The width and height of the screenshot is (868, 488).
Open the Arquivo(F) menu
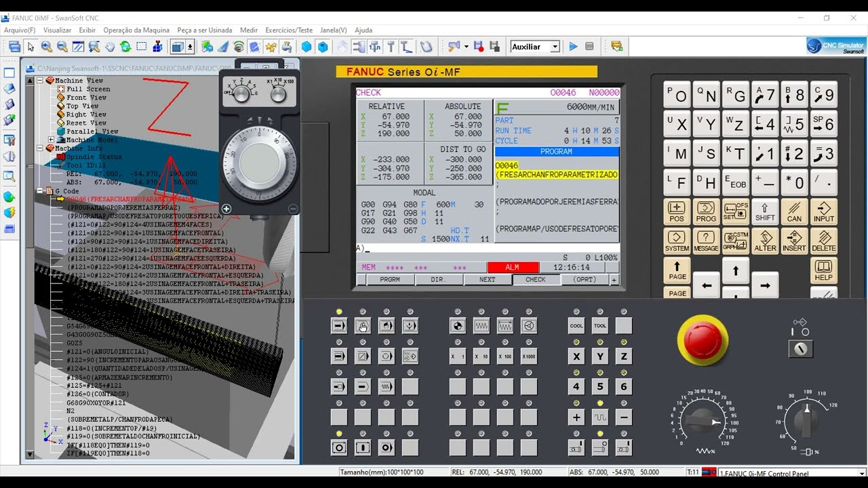(x=20, y=30)
